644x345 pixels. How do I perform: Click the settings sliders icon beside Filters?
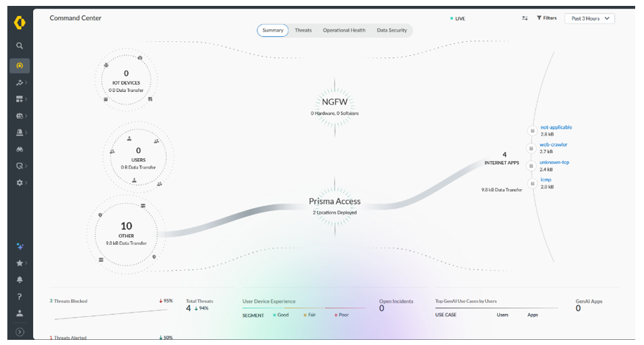coord(525,18)
